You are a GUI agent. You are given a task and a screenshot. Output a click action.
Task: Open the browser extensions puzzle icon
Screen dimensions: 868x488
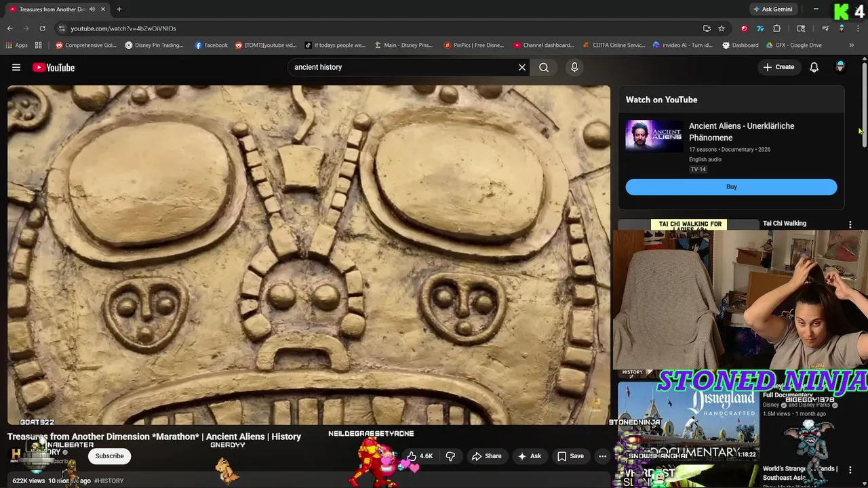pyautogui.click(x=777, y=28)
